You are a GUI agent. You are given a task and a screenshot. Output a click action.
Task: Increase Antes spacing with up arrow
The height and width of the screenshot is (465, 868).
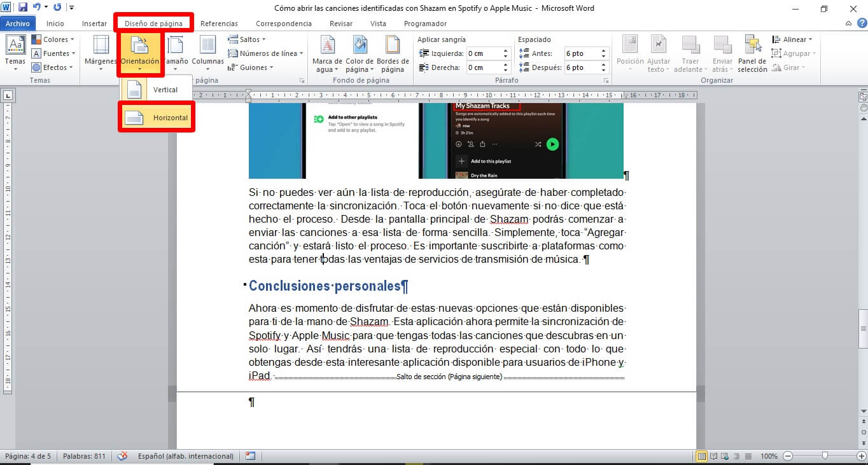pos(605,51)
